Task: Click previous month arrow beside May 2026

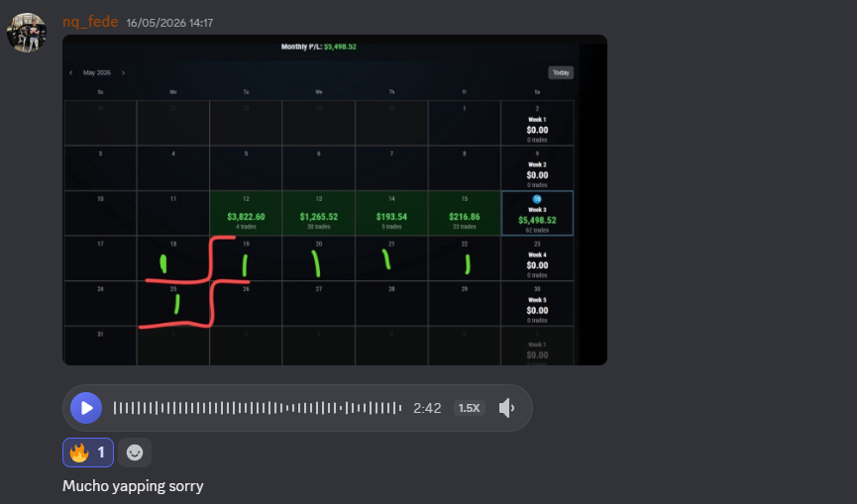Action: click(x=70, y=72)
